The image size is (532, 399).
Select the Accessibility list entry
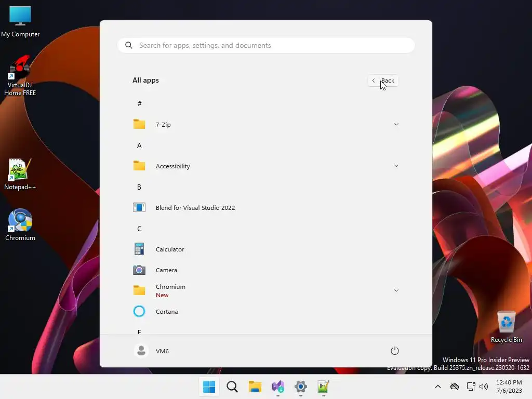(x=266, y=166)
